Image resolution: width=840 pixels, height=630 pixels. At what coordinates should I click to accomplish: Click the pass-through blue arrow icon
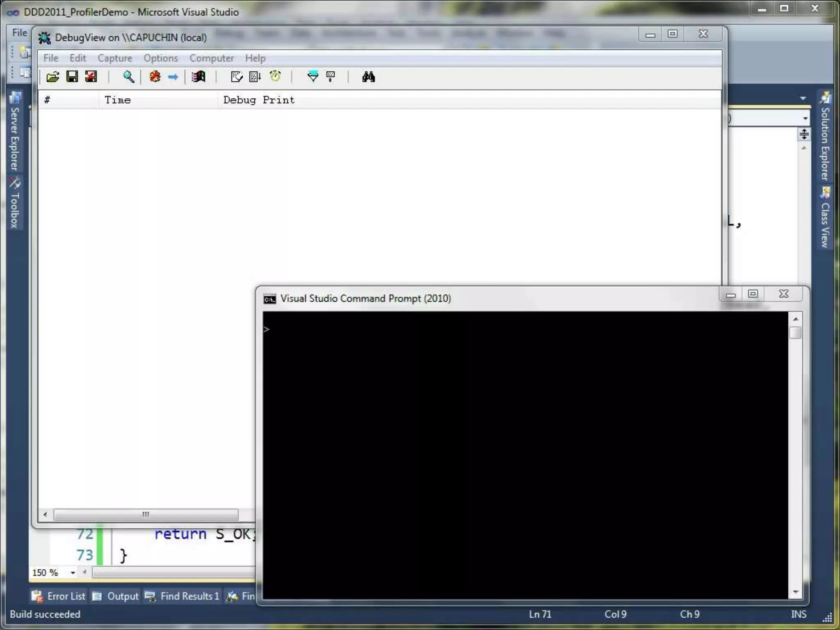click(x=173, y=77)
